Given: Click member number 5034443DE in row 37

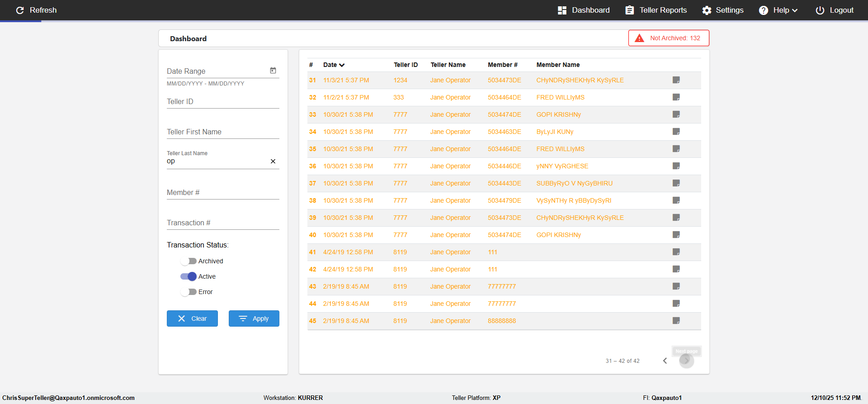Looking at the screenshot, I should tap(504, 183).
